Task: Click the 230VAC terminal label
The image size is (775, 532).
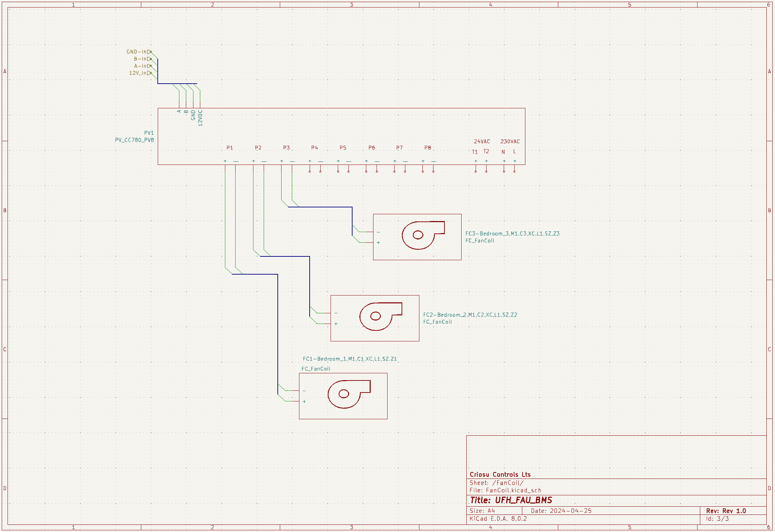Action: [x=510, y=142]
